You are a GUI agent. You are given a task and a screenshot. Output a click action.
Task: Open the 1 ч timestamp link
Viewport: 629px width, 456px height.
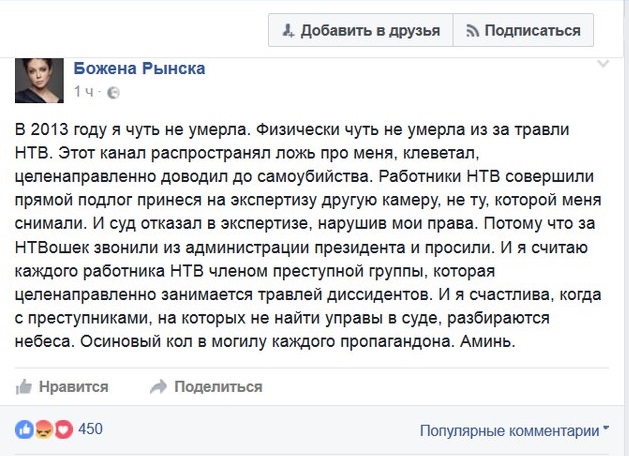coord(83,92)
